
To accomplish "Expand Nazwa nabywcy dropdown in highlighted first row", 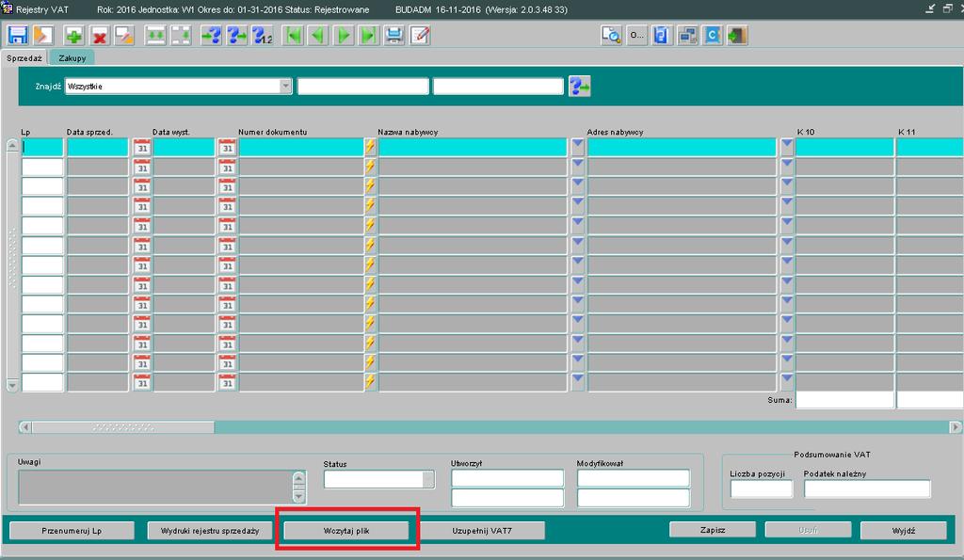I will coord(577,146).
